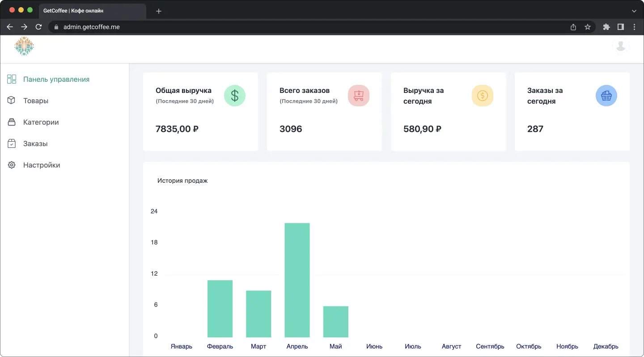Click the GetCoffee logo in header

(x=24, y=46)
